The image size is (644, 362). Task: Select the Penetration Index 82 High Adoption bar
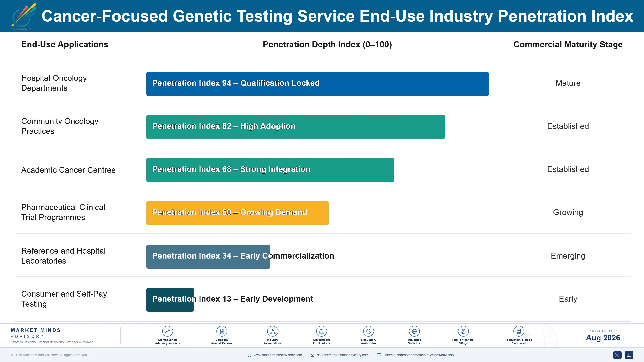pos(296,127)
